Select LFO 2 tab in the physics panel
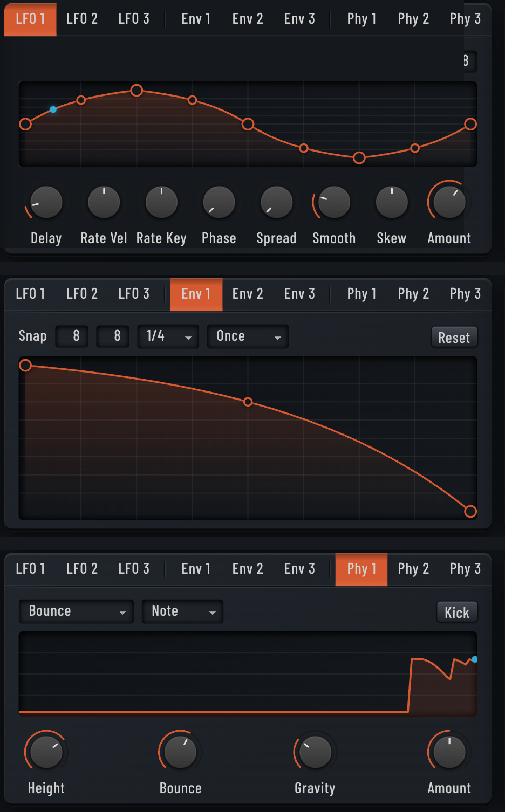 82,569
